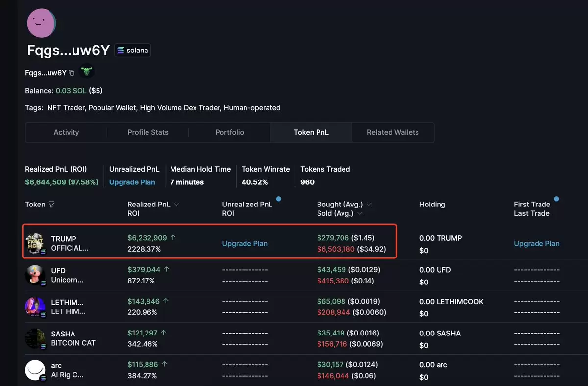The height and width of the screenshot is (386, 588).
Task: Copy the Fqgs...uw6Y wallet address
Action: click(72, 73)
